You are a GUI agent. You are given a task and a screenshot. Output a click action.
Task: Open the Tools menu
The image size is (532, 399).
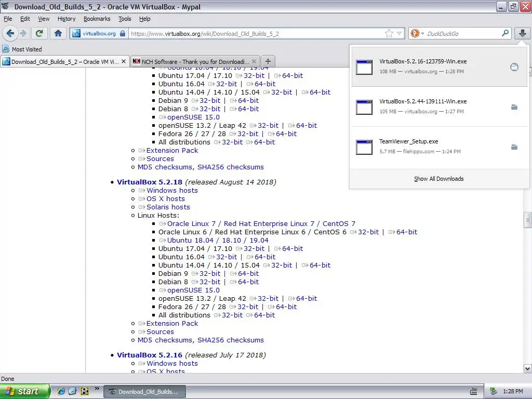(125, 19)
